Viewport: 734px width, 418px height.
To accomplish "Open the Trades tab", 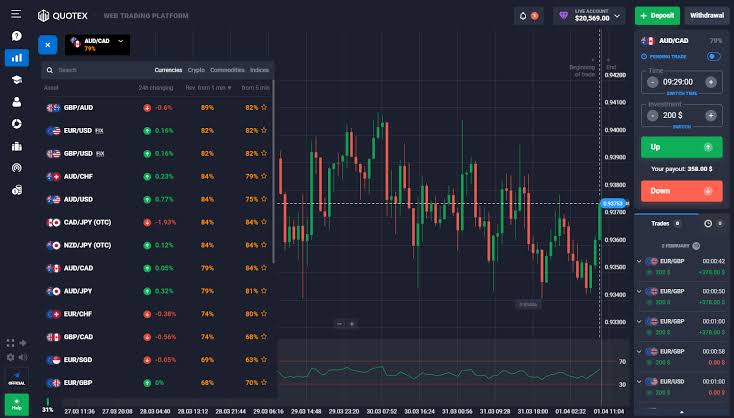I will [x=666, y=224].
